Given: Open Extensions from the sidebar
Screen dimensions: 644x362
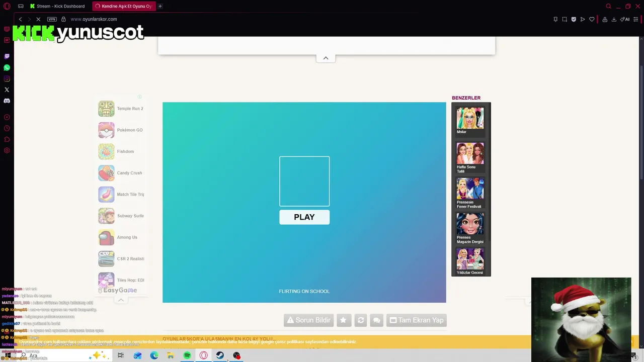Looking at the screenshot, I should click(7, 139).
